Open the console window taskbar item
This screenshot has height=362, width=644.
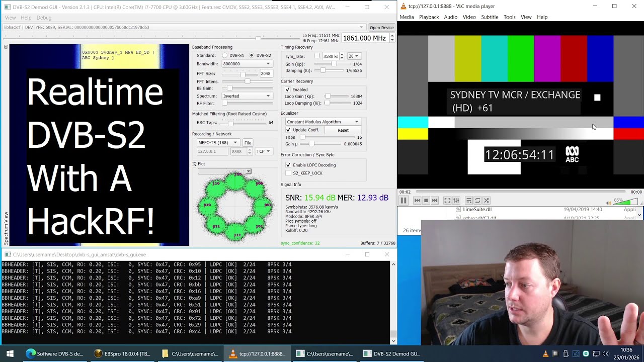click(325, 353)
